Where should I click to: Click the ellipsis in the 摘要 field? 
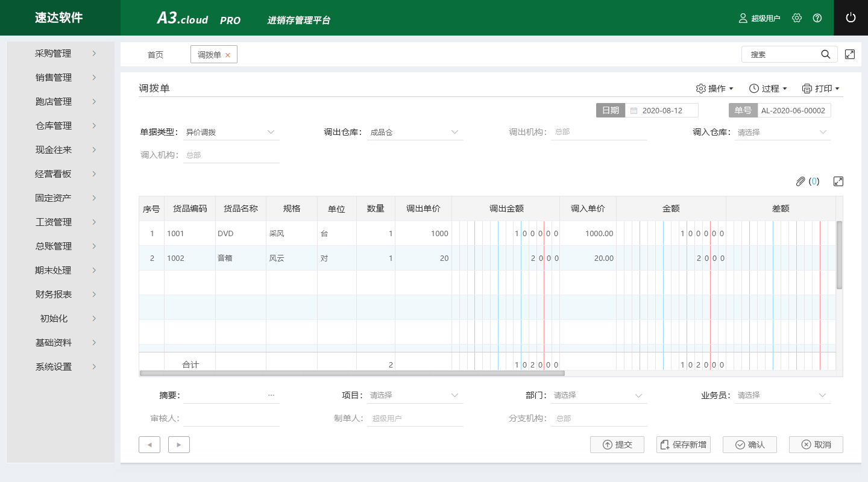click(x=271, y=395)
